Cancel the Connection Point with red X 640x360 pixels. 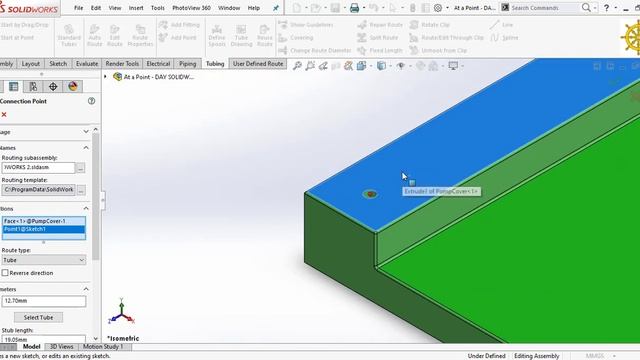tap(4, 115)
